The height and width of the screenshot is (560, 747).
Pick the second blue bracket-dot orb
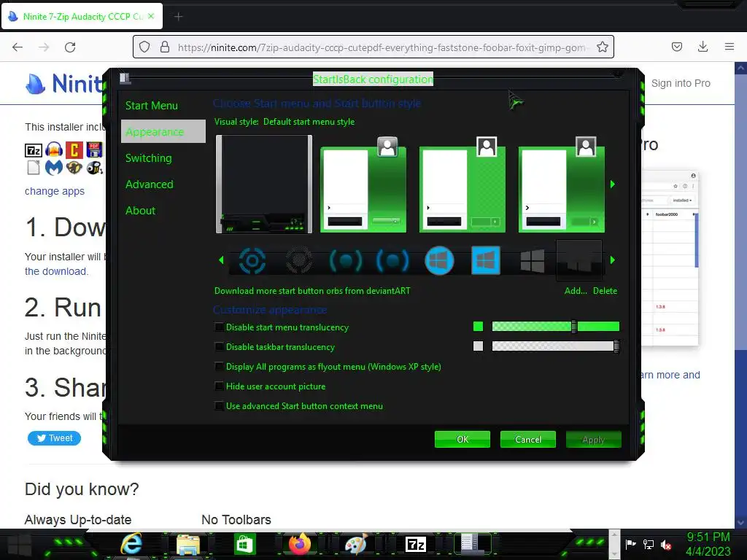392,261
